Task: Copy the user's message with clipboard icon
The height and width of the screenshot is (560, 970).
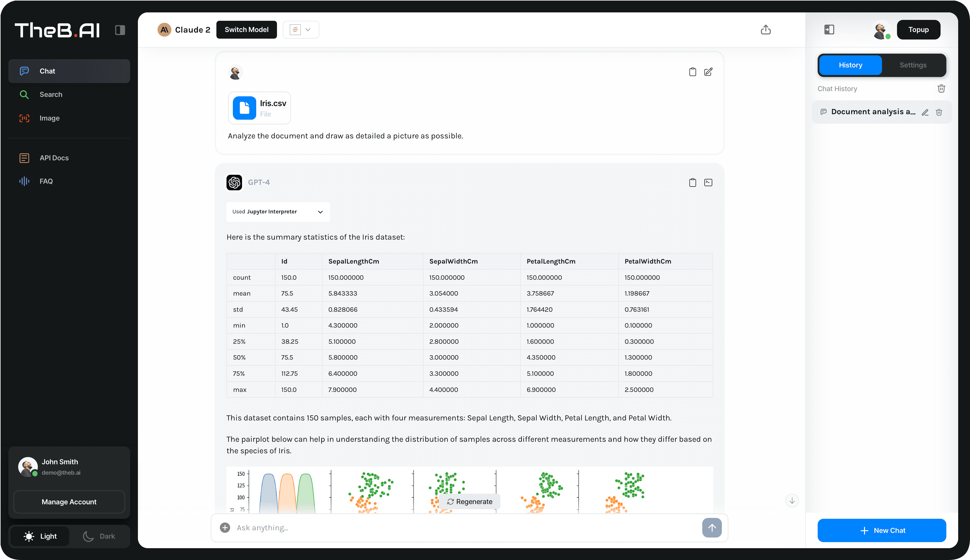Action: coord(692,72)
